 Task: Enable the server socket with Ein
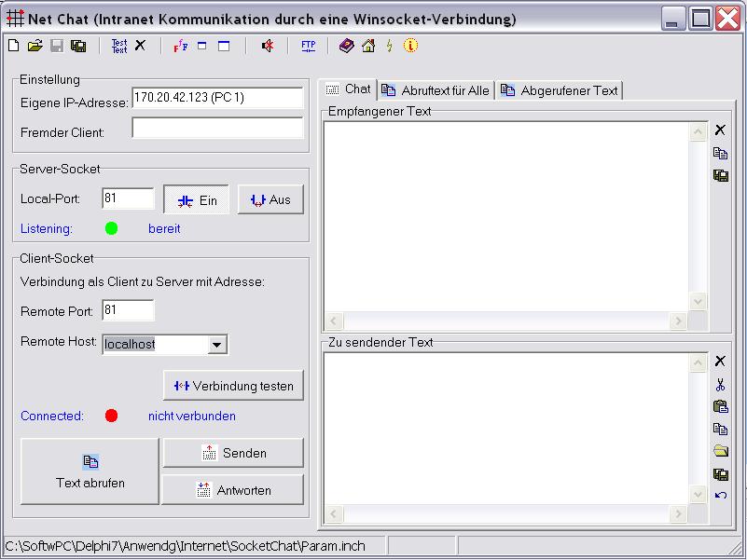(196, 198)
